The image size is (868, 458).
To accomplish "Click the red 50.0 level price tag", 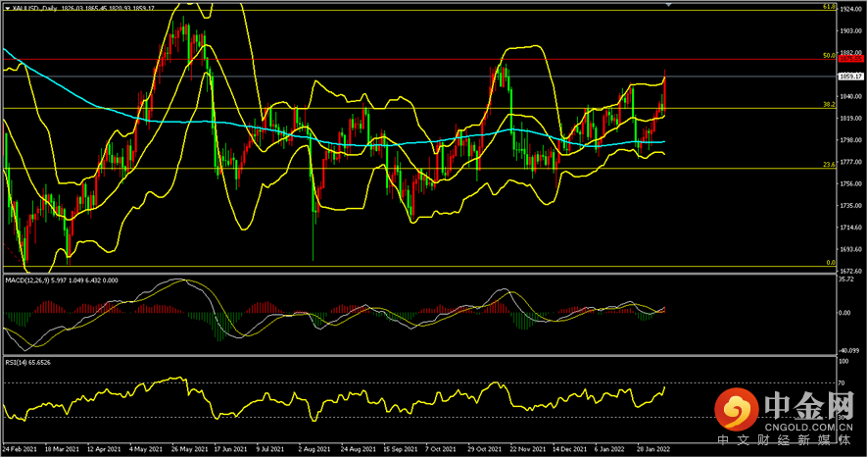I will [850, 59].
